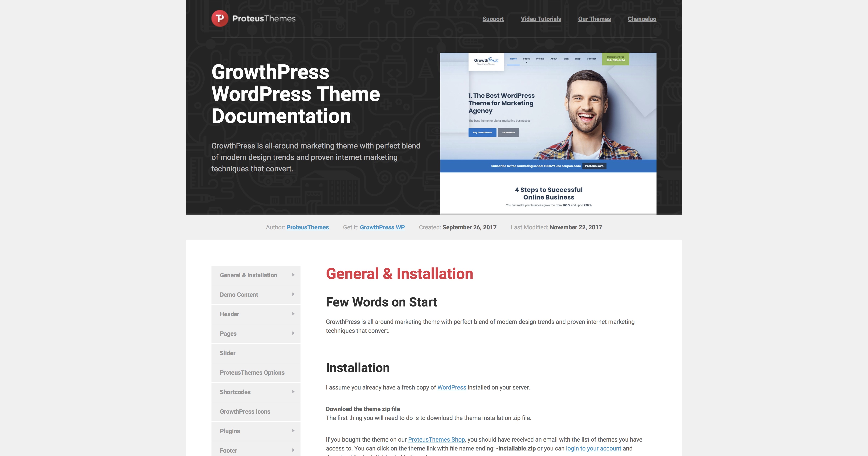
Task: Go to Our Themes page
Action: 594,19
